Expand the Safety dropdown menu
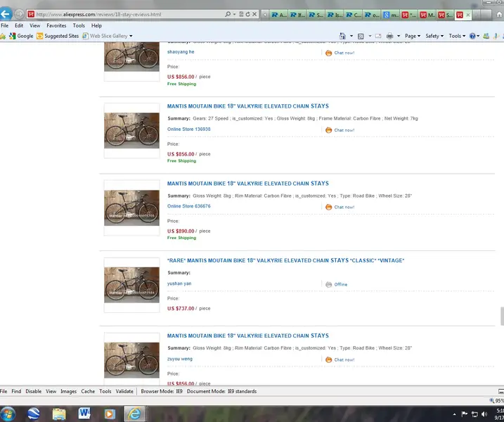The image size is (504, 422). tap(434, 36)
